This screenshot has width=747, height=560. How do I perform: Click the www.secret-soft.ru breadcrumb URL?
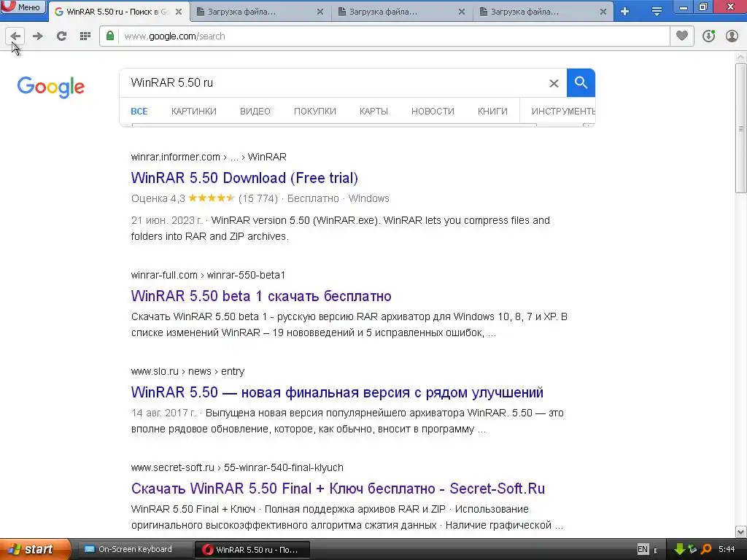tap(237, 467)
